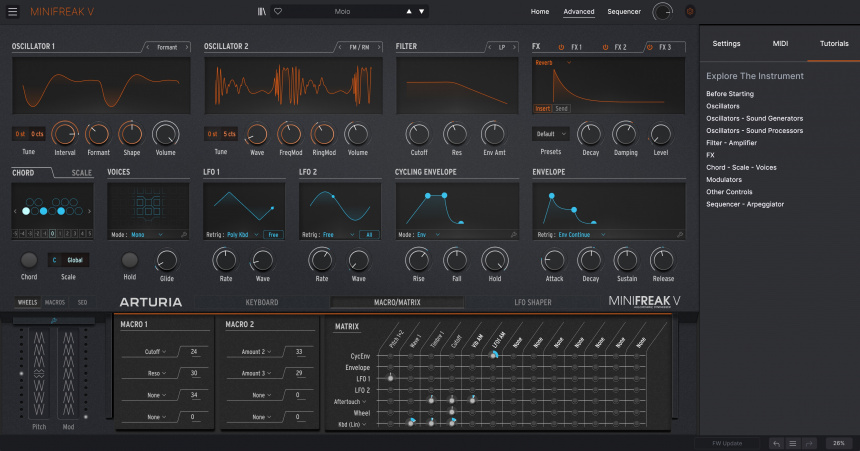Toggle the FX 1 power button
The width and height of the screenshot is (860, 451).
(562, 47)
